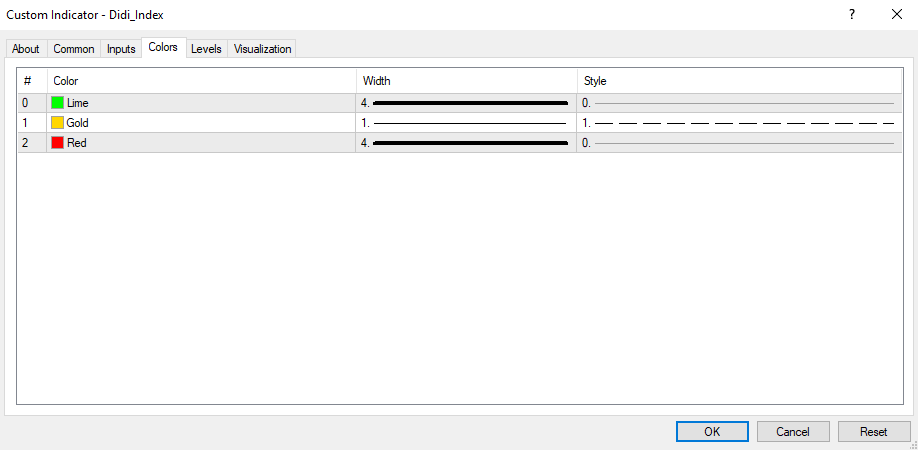This screenshot has height=450, width=918.
Task: Change solid style of Lime row
Action: 739,103
